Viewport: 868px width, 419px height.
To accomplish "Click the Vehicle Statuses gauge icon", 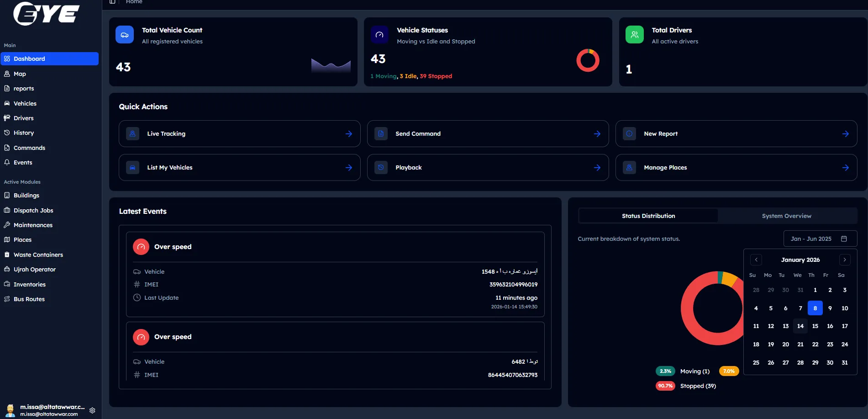I will coord(379,35).
